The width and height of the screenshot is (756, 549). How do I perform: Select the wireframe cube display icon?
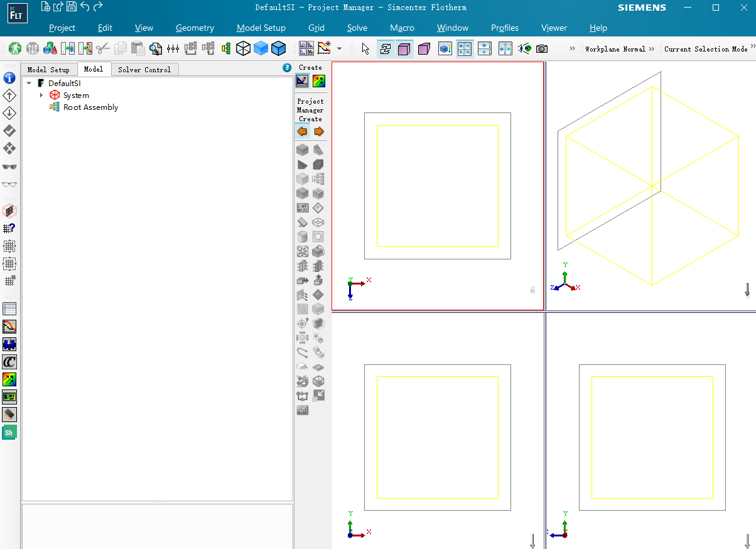[x=243, y=48]
